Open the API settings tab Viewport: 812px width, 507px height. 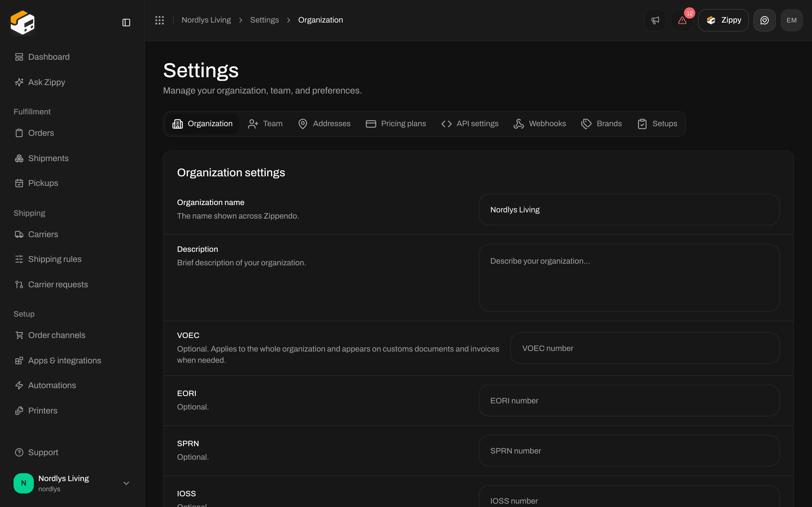coord(470,124)
